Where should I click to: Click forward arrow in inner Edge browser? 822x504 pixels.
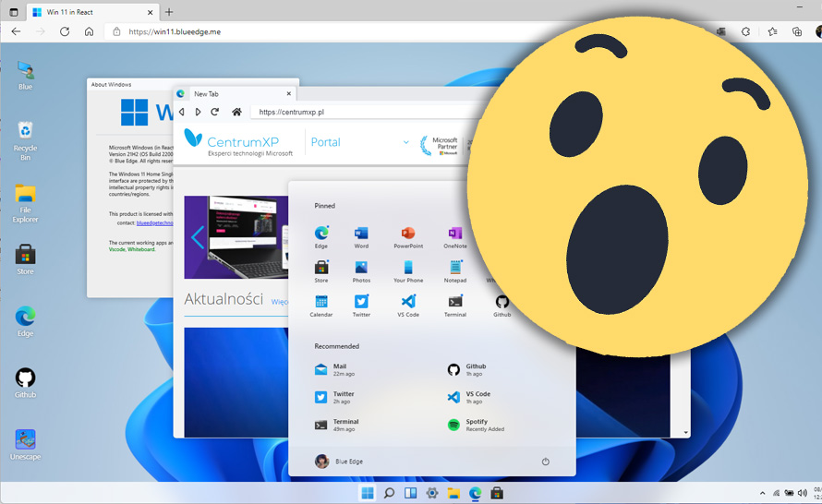tap(199, 112)
